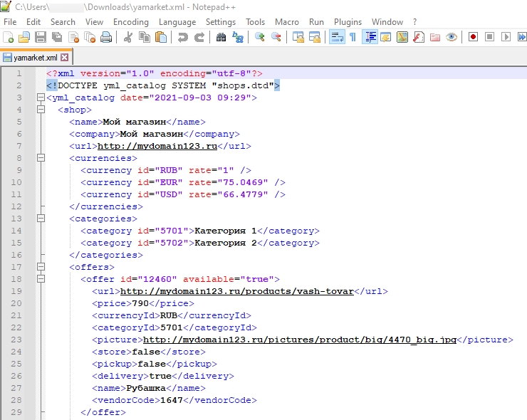Click the Zoom In magnifier icon
This screenshot has height=420, width=527.
pyautogui.click(x=259, y=38)
